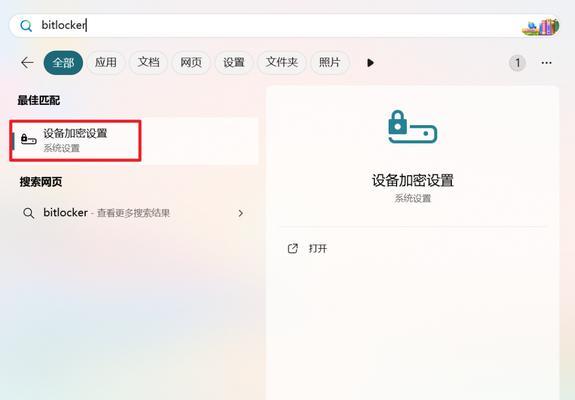Click the magnifier icon in search bar
This screenshot has height=400, width=575.
tap(26, 26)
